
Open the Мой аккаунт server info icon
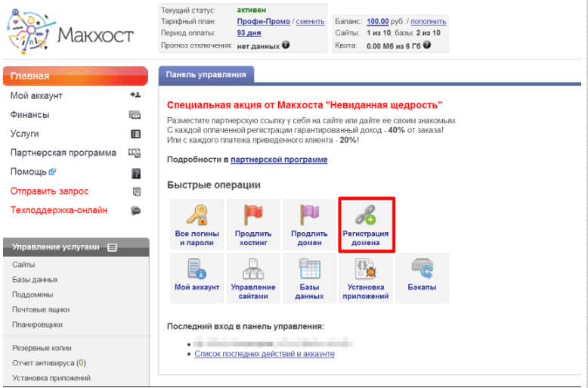pyautogui.click(x=197, y=268)
